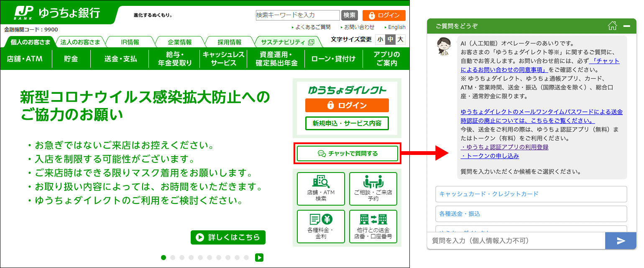Switch to 法人のお客さま tab
644x268 pixels.
(80, 42)
